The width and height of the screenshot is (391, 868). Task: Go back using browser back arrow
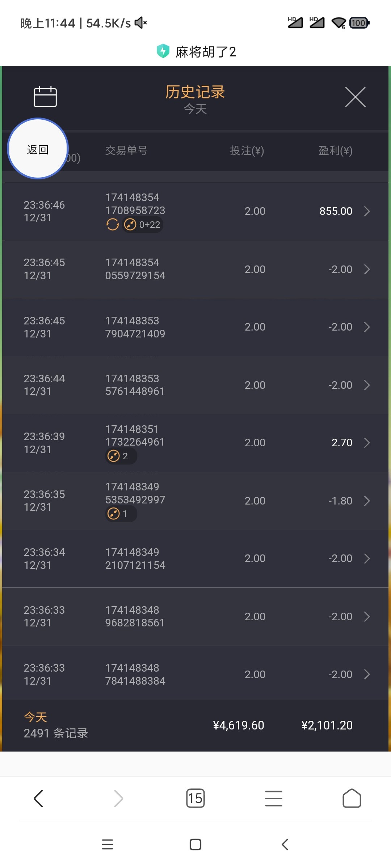click(39, 798)
